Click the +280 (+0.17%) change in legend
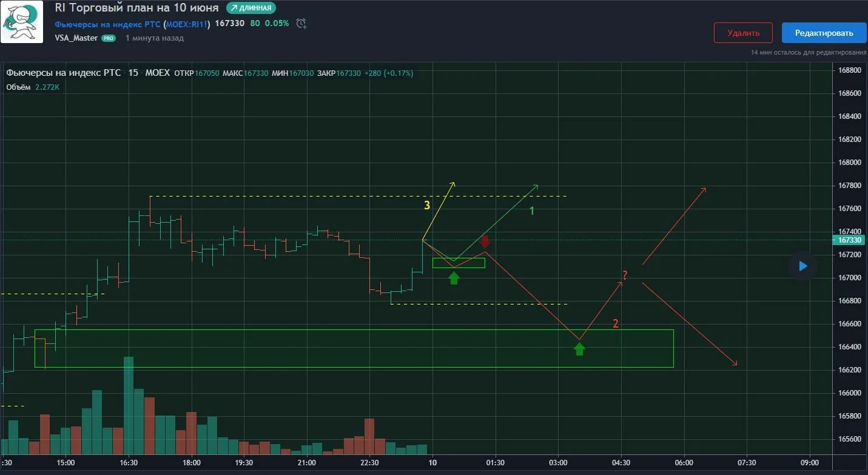The height and width of the screenshot is (475, 868). pos(388,73)
